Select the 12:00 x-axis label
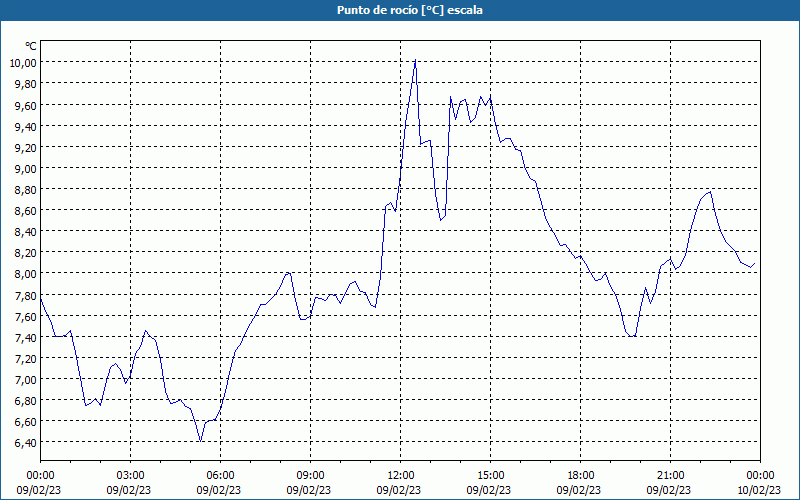800x500 pixels. 401,475
